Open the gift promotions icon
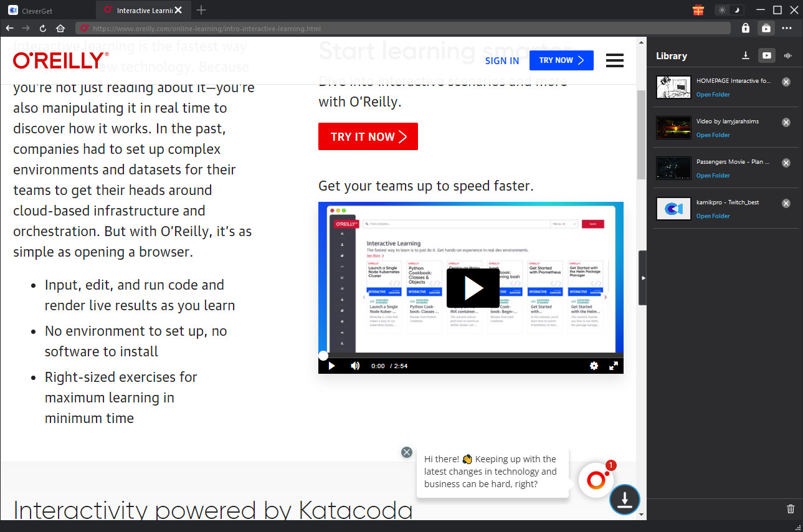This screenshot has width=803, height=532. [x=698, y=10]
